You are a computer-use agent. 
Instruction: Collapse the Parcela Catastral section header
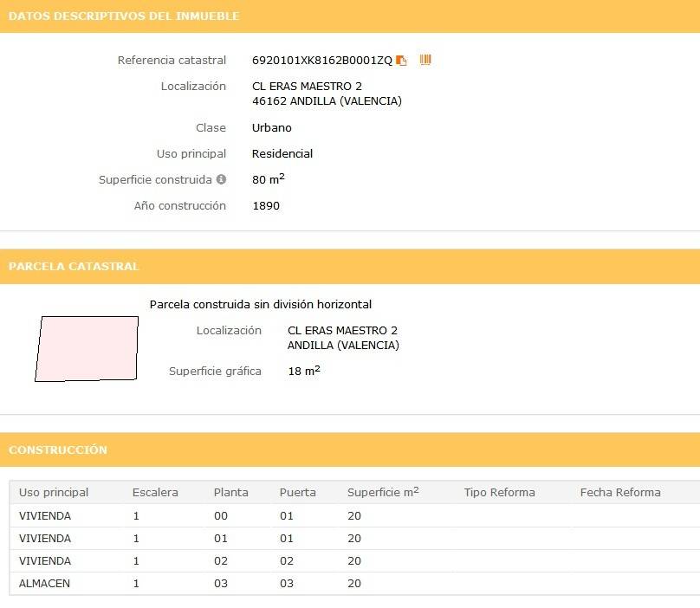[350, 267]
